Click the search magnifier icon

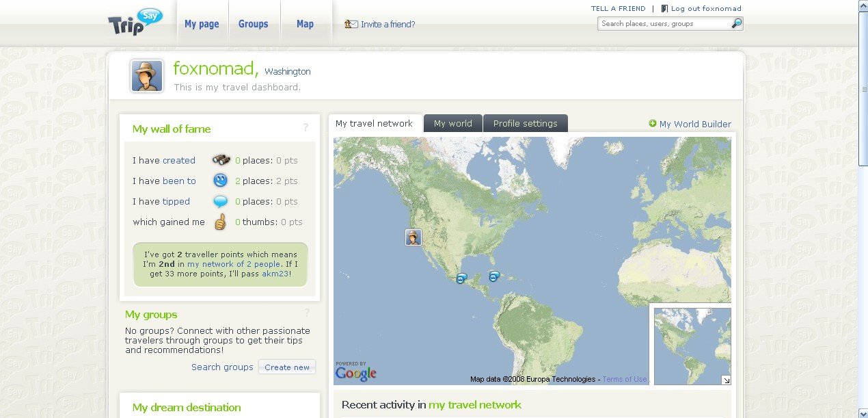coord(736,23)
